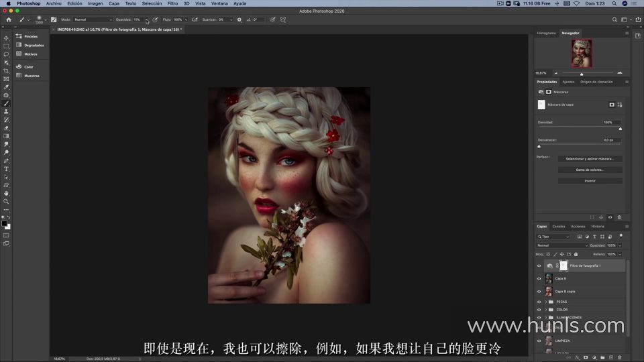Image resolution: width=644 pixels, height=362 pixels.
Task: Select the layer mask thumbnail
Action: [x=563, y=265]
